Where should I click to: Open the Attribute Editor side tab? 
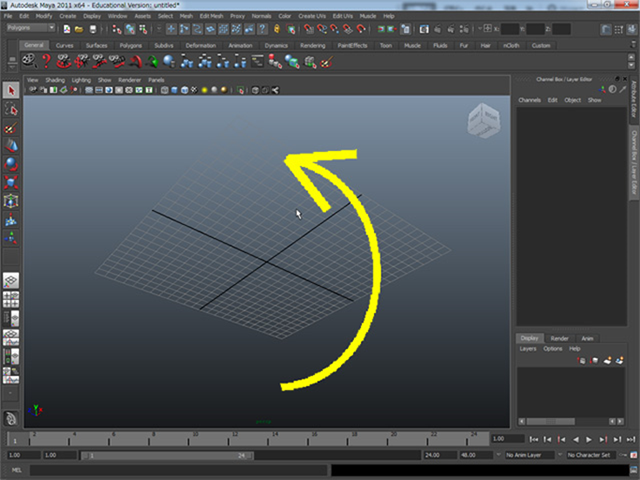point(634,99)
